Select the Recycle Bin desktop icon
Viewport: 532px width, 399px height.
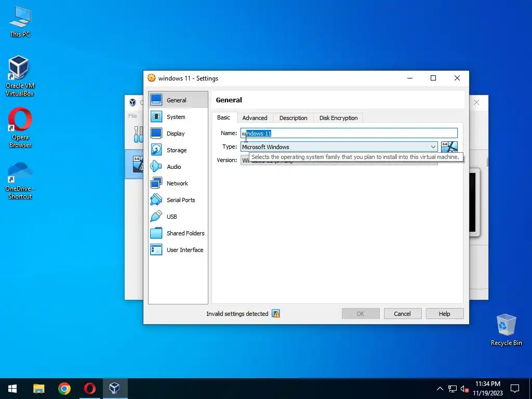[x=506, y=330]
